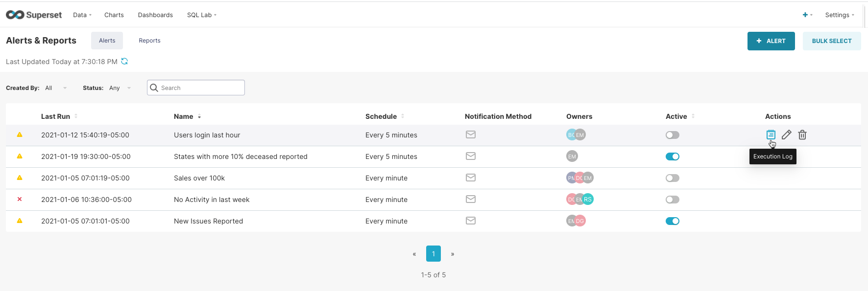Refresh the last updated timestamp

click(x=124, y=62)
